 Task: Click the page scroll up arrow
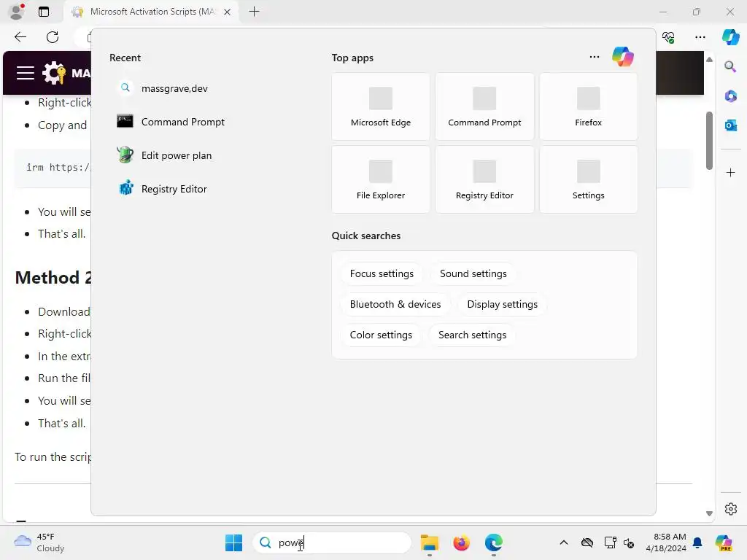click(709, 60)
